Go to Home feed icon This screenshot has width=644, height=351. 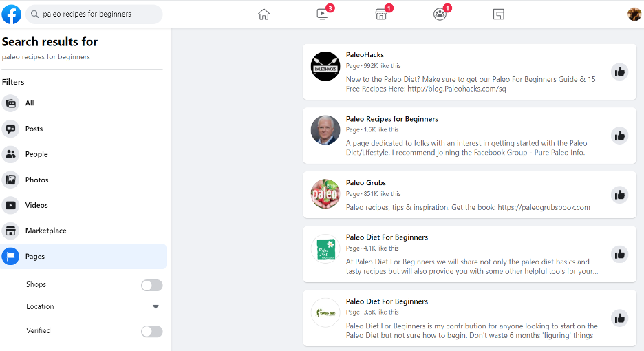[x=264, y=14]
